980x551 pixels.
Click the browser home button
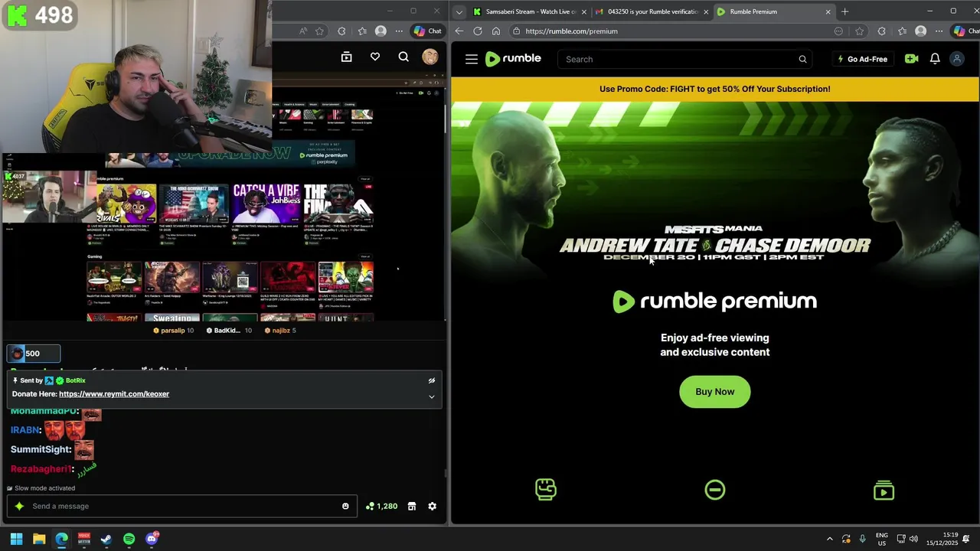coord(495,31)
